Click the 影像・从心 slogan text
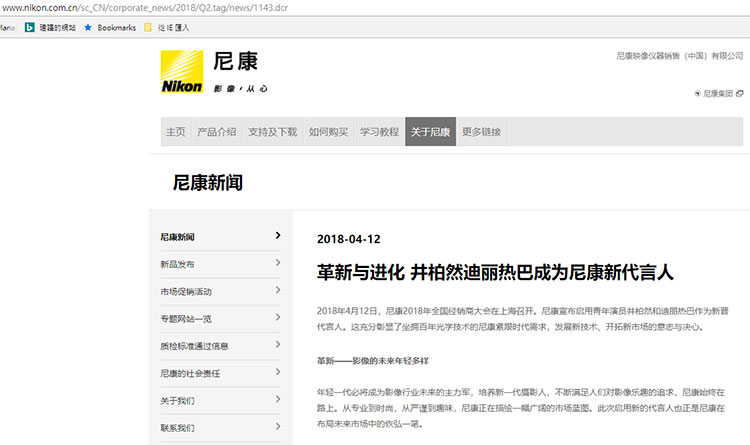The image size is (750, 445). [x=241, y=89]
